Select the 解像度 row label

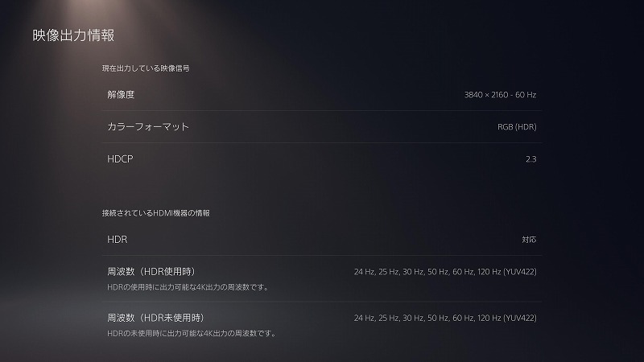(121, 94)
